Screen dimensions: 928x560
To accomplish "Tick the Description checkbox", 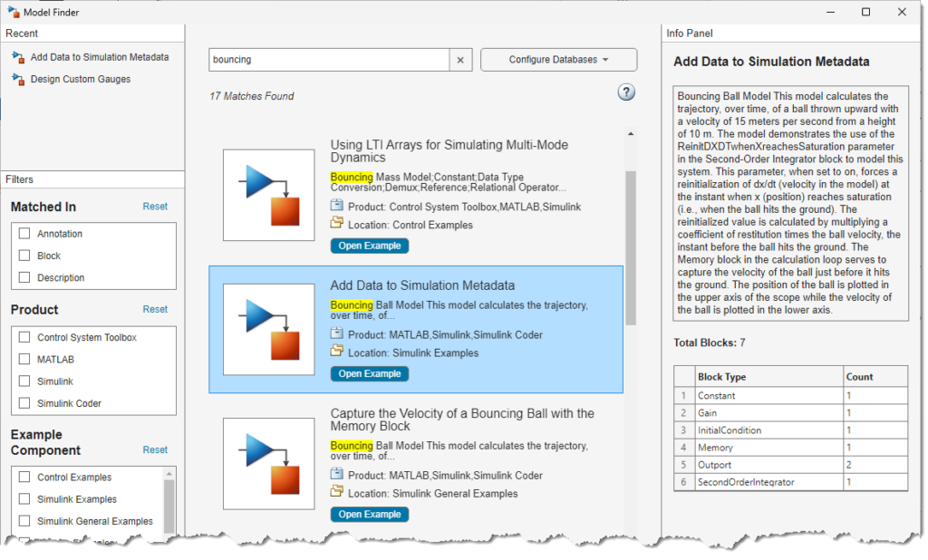I will 24,277.
